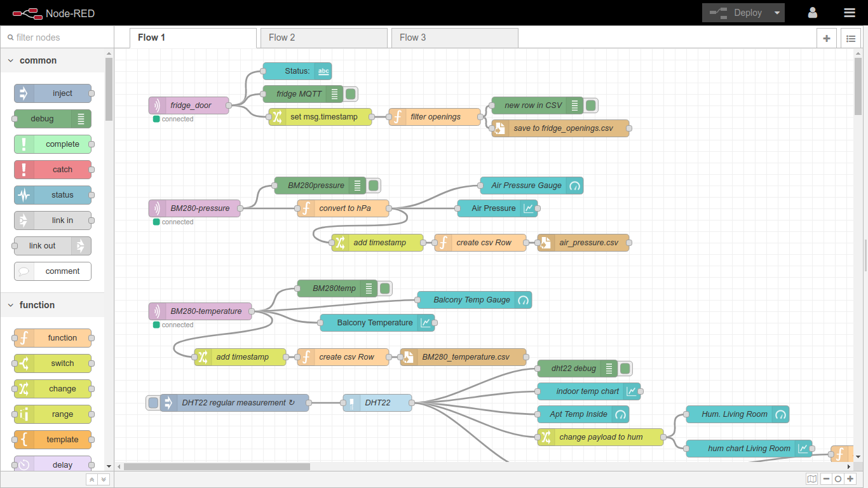Image resolution: width=868 pixels, height=488 pixels.
Task: Select the range node in palette
Action: tap(53, 414)
